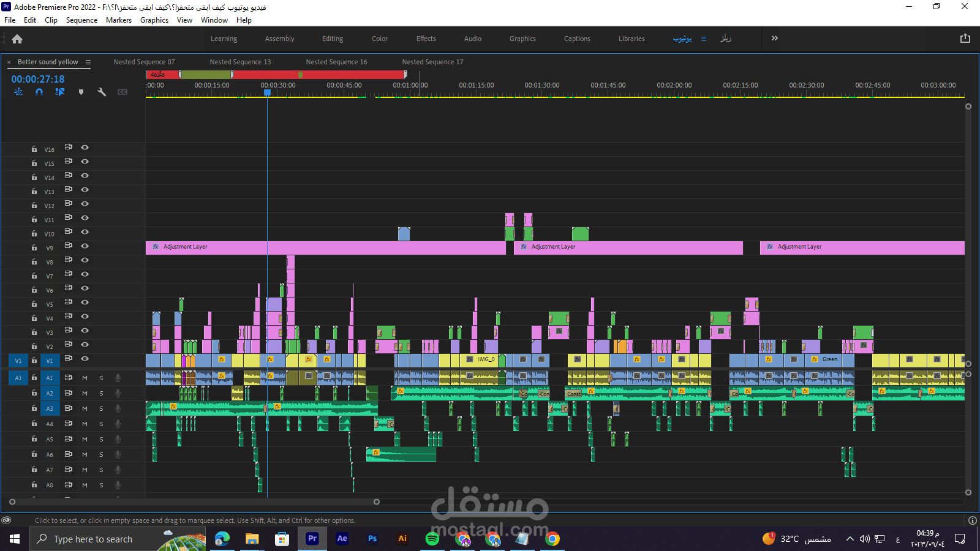
Task: Select the first Adjustment Layer clip
Action: tap(326, 247)
